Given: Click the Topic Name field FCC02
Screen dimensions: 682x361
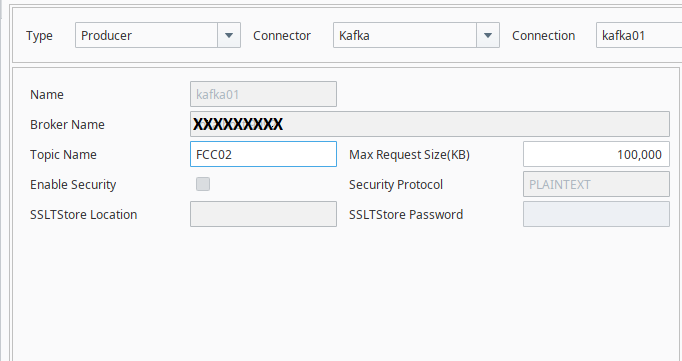Looking at the screenshot, I should pos(263,154).
